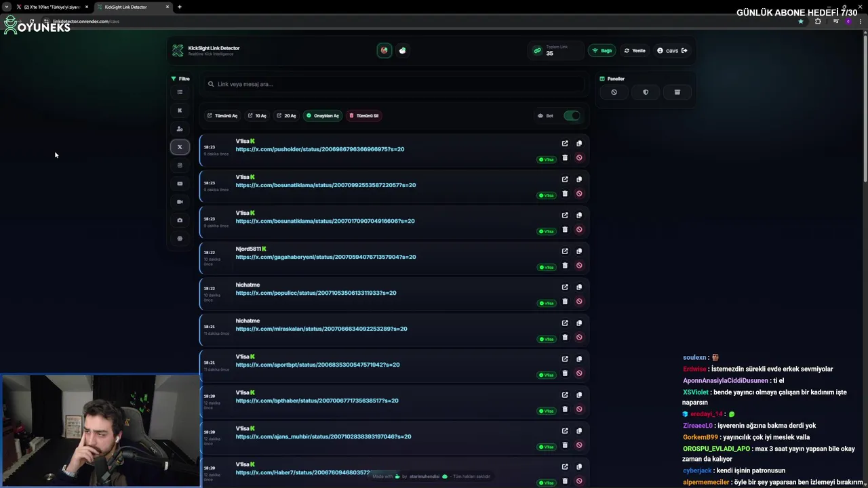
Task: Click hichatme username on populicc row
Action: [248, 285]
